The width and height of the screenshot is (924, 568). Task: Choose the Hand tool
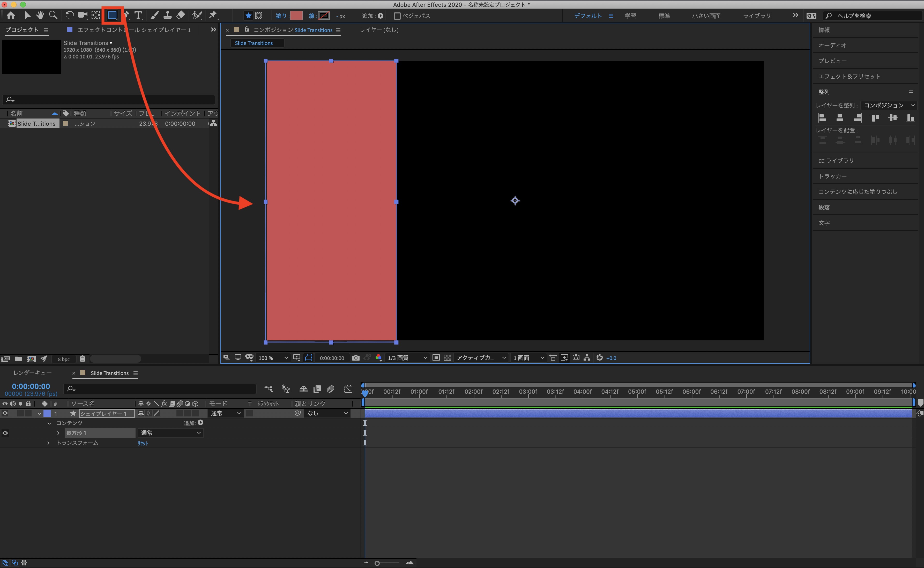coord(40,16)
